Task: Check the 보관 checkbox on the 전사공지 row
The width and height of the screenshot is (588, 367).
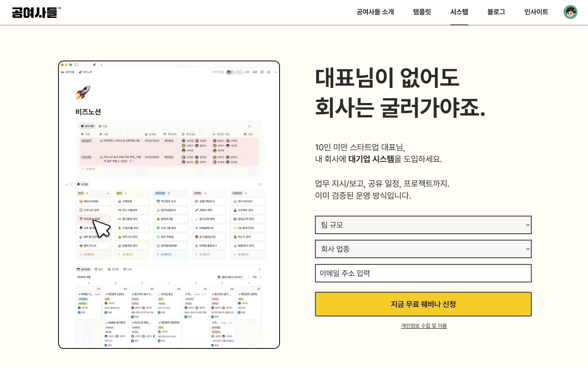Action: click(245, 141)
